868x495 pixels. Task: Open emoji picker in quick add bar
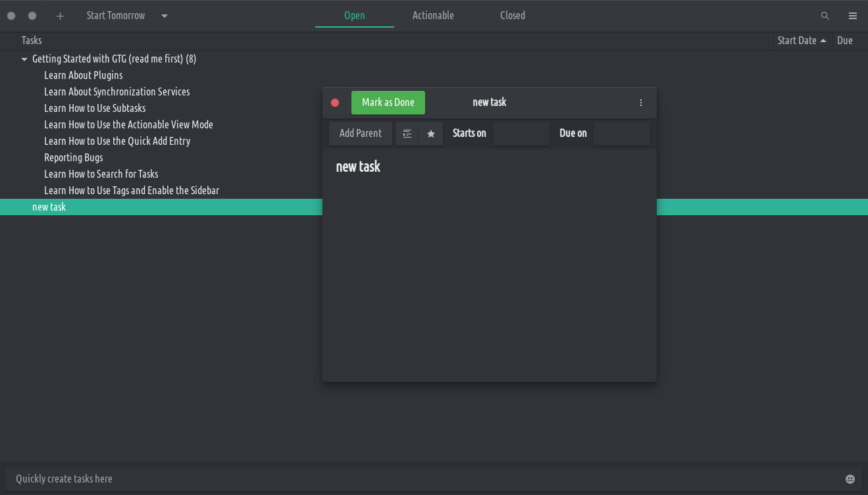[x=850, y=479]
